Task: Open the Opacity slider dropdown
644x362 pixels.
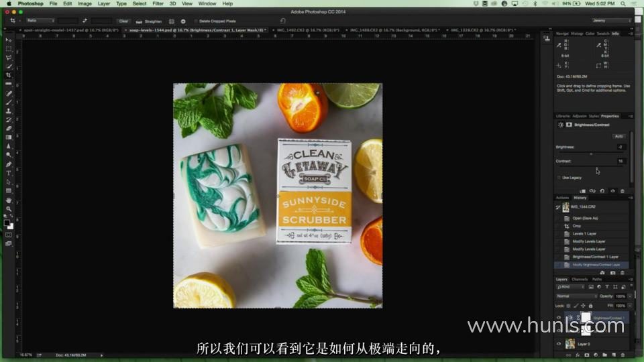Action: [630, 296]
